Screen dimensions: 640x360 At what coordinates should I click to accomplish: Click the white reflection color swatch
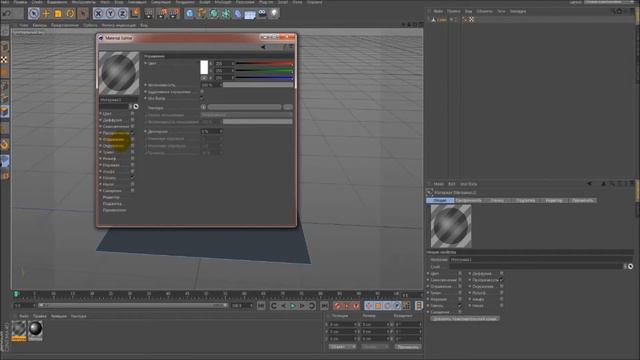(204, 67)
